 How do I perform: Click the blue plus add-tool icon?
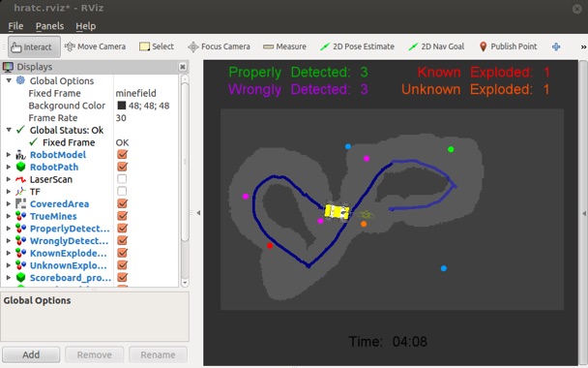tap(556, 46)
